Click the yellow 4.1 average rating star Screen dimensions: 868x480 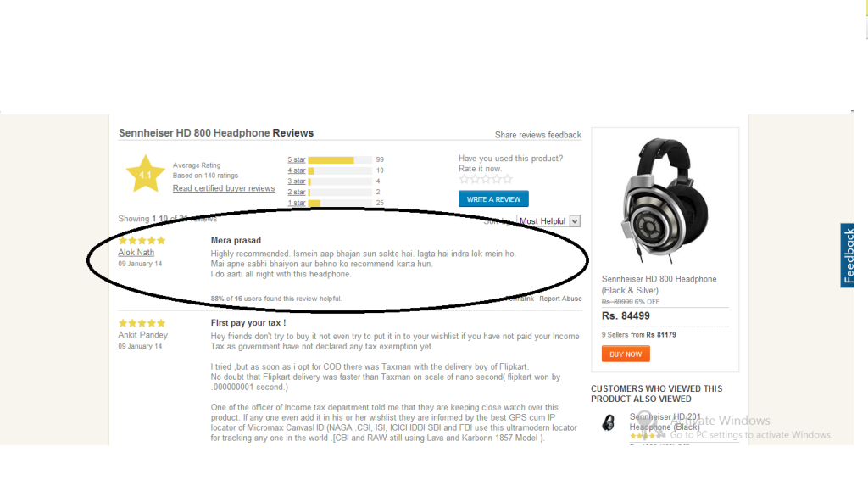coord(145,174)
